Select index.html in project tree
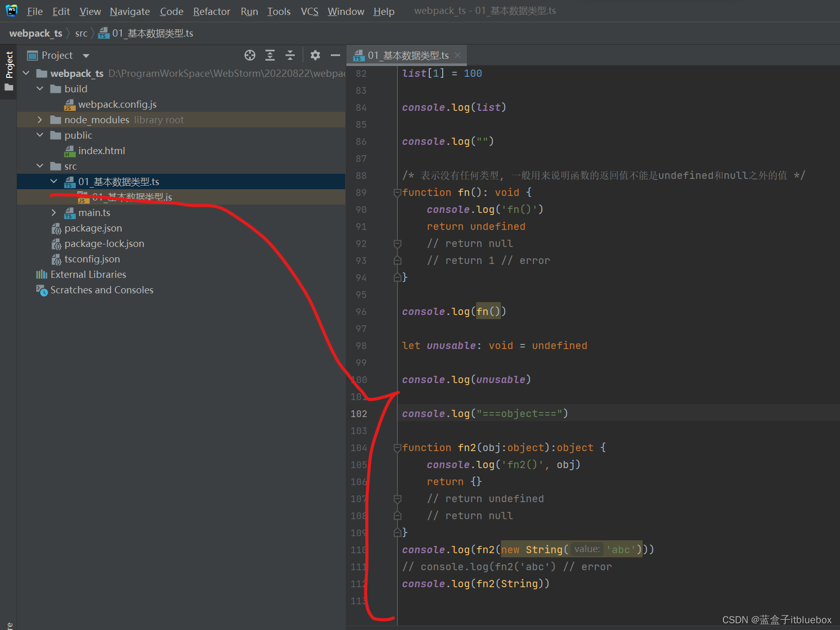Image resolution: width=840 pixels, height=630 pixels. (102, 151)
